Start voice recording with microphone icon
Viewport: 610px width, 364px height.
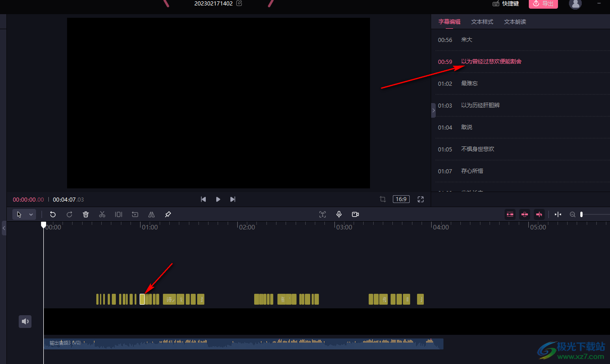(x=339, y=214)
